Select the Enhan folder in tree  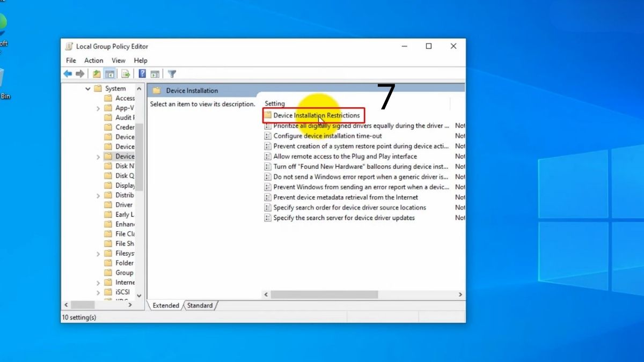pos(125,224)
